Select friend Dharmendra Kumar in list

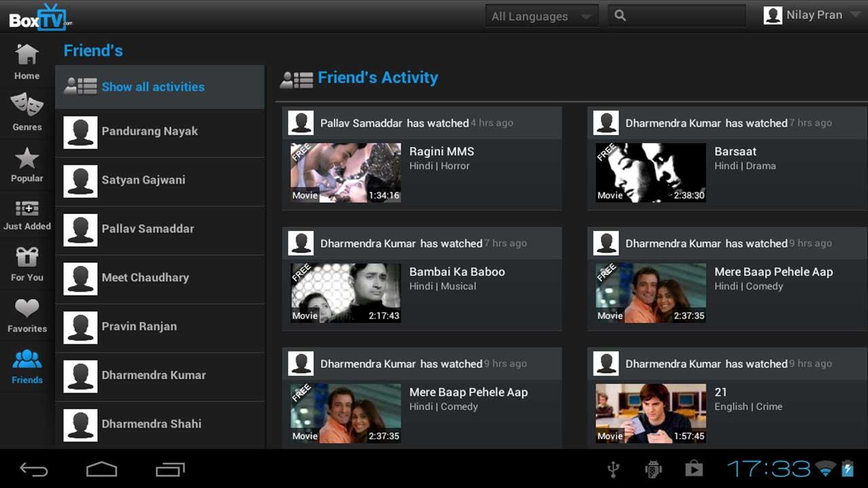pos(160,376)
